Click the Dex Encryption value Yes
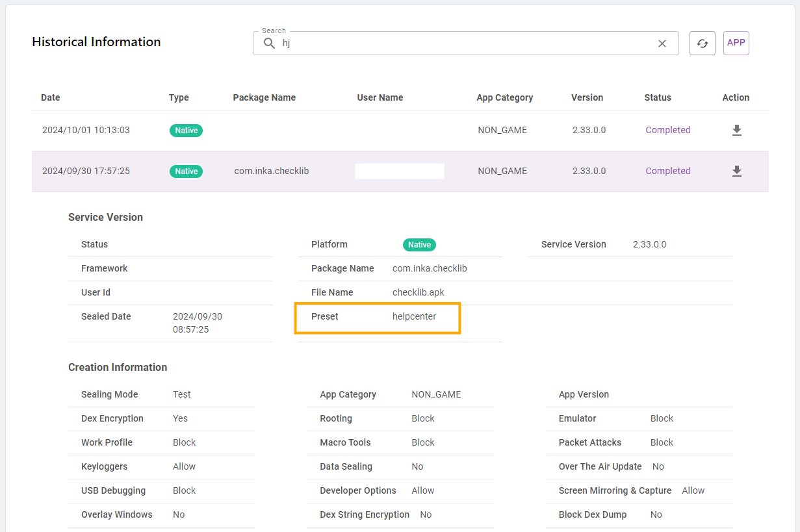 coord(180,418)
